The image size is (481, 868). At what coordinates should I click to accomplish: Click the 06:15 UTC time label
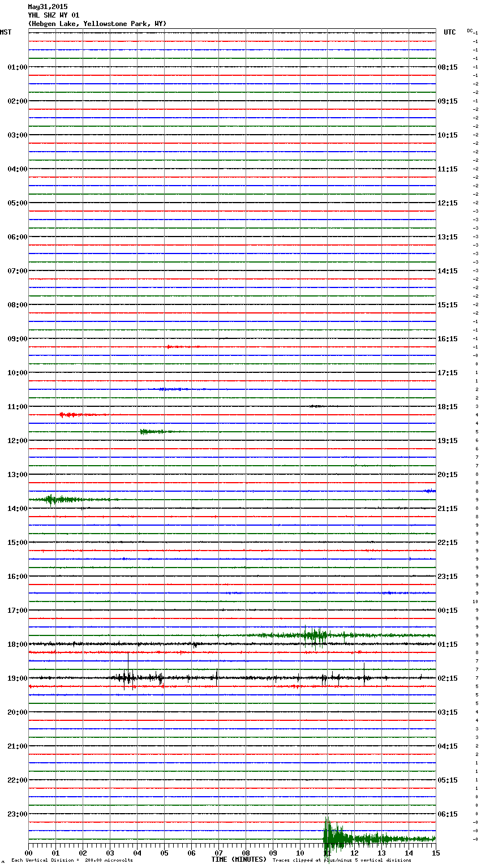448,814
